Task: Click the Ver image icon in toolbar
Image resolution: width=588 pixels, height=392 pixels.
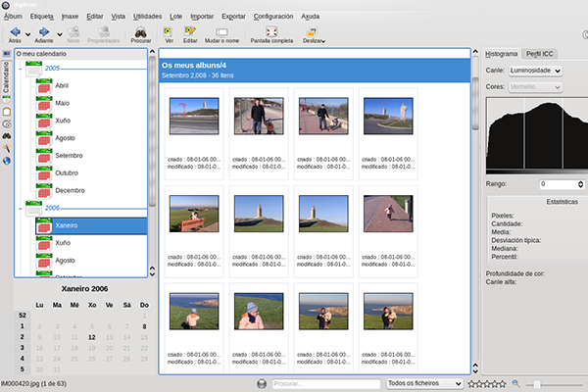Action: coord(170,32)
